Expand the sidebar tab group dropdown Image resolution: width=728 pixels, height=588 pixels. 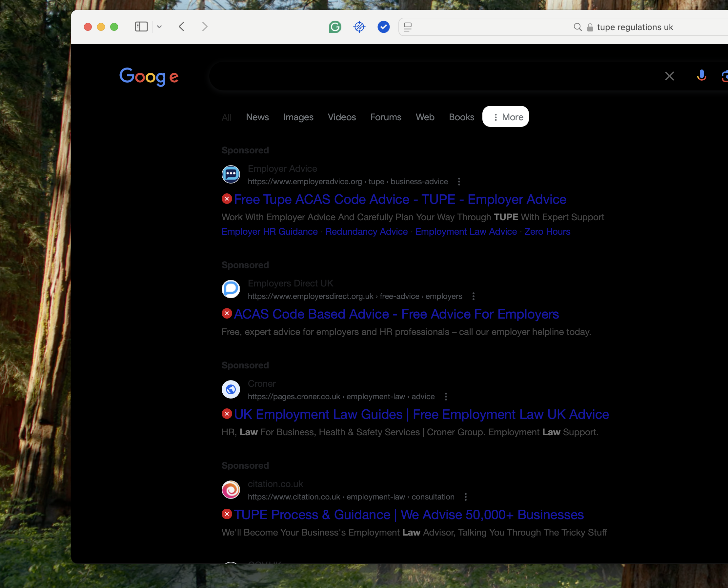159,27
